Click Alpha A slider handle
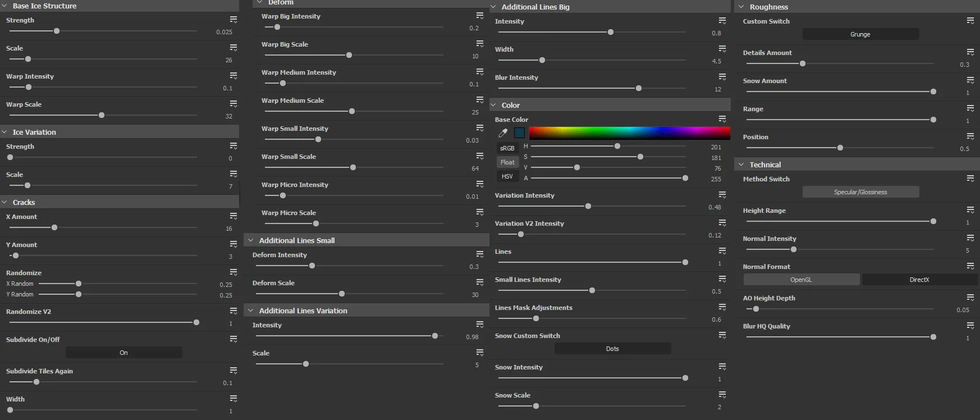This screenshot has width=980, height=420. click(685, 178)
